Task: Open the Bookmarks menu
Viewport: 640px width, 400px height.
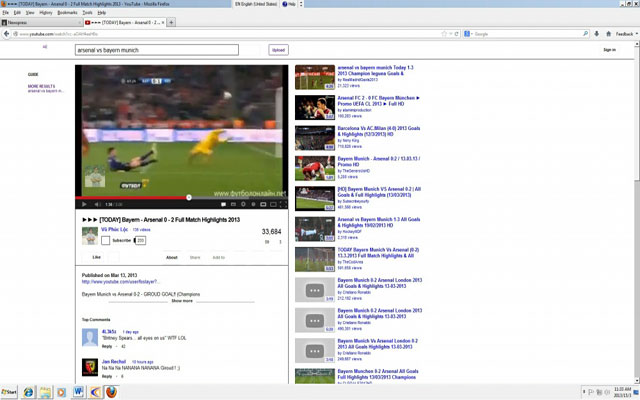Action: pyautogui.click(x=67, y=13)
